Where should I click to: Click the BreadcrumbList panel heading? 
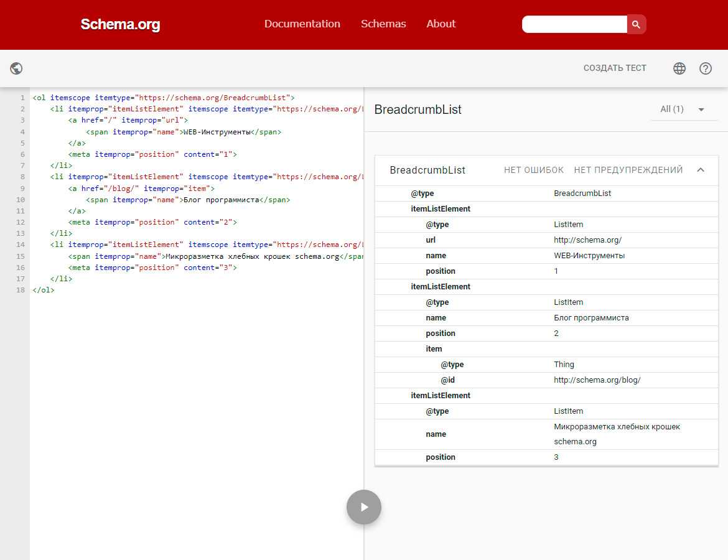point(418,110)
